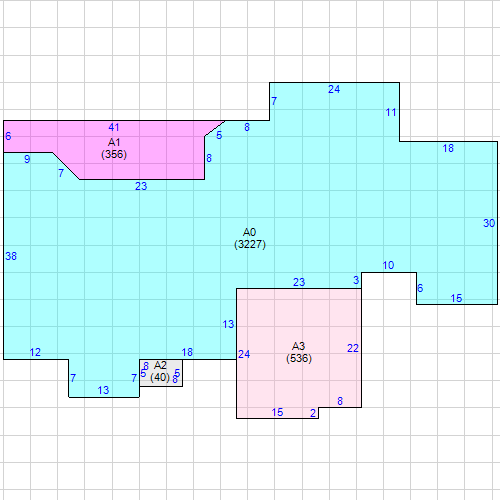The width and height of the screenshot is (500, 500).
Task: Pick the 18 dimension above the A2 area
Action: pos(187,352)
